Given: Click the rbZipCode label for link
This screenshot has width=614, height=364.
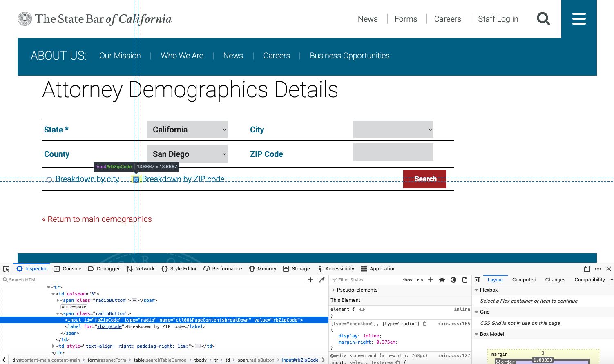Looking at the screenshot, I should [x=109, y=326].
